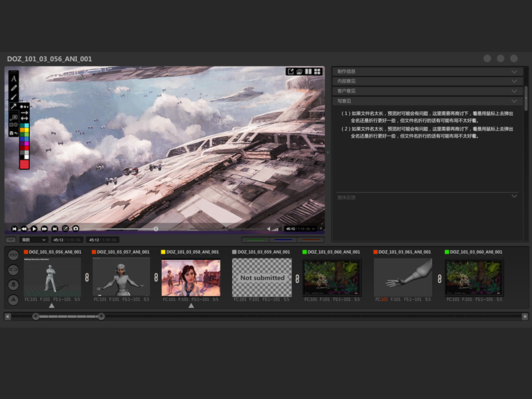Screen dimensions: 532x399
Task: Open the DOZ_101_03_058_ANI_001 thumbnail
Action: point(191,278)
